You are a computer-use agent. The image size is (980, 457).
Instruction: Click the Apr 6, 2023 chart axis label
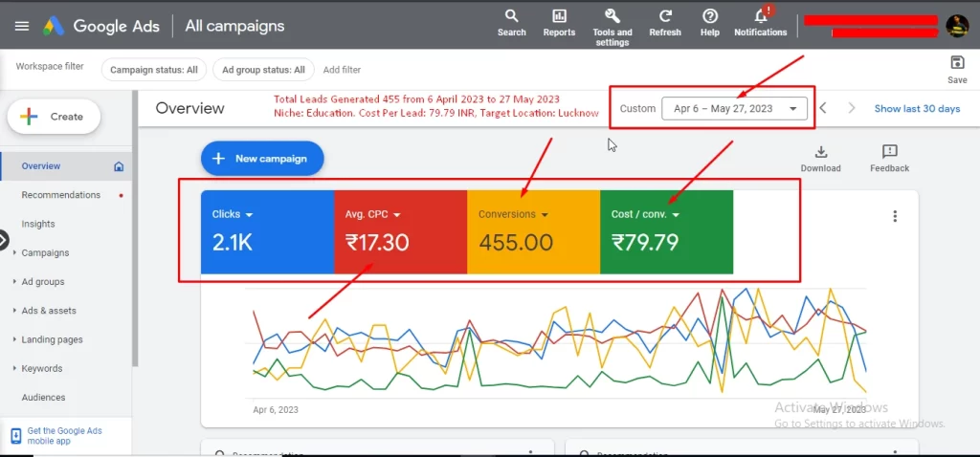point(276,409)
